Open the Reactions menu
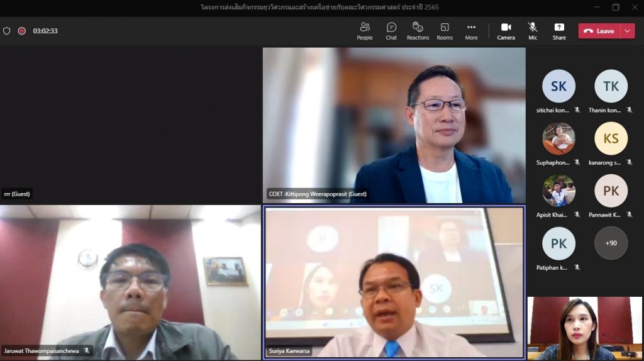 pos(418,31)
